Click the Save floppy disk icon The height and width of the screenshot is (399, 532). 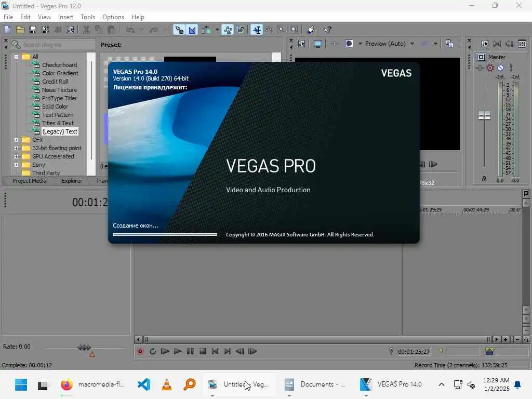[33, 30]
